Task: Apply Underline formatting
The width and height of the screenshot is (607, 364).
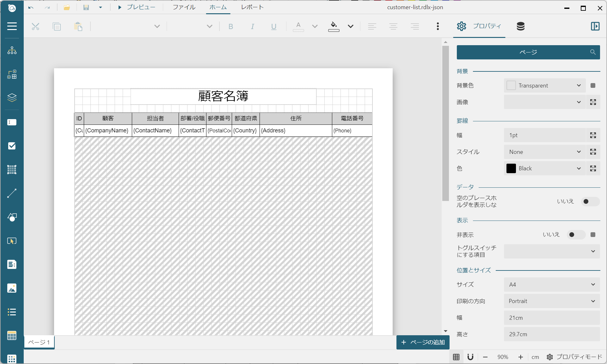Action: click(x=274, y=27)
